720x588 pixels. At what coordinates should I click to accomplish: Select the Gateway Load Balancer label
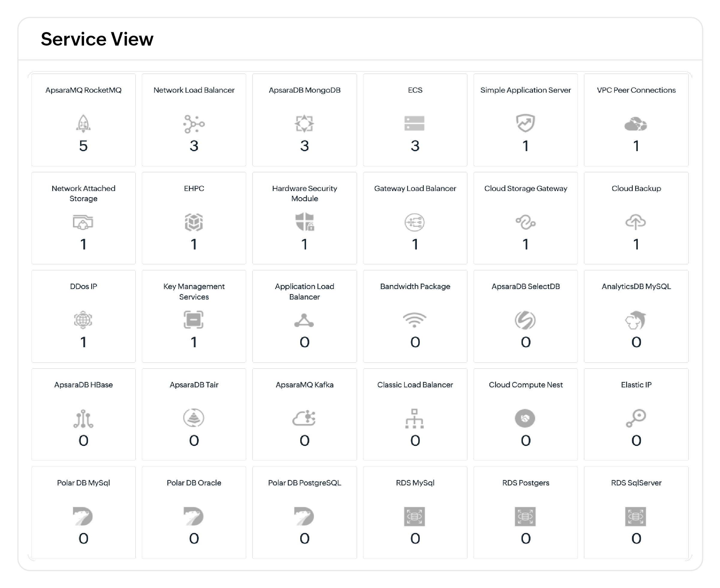[415, 188]
